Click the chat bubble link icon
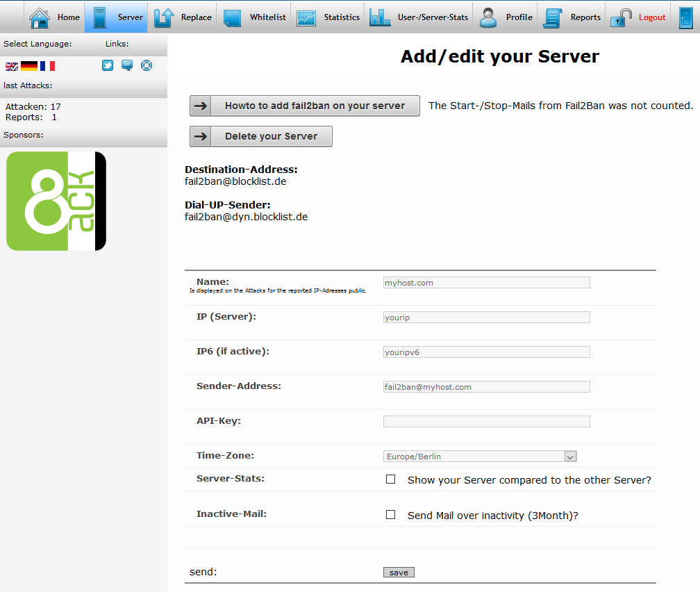 (127, 65)
